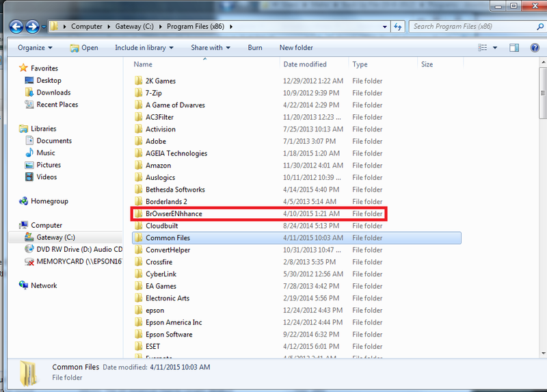Viewport: 547px width, 392px height.
Task: Click the Burn toolbar button
Action: (255, 48)
